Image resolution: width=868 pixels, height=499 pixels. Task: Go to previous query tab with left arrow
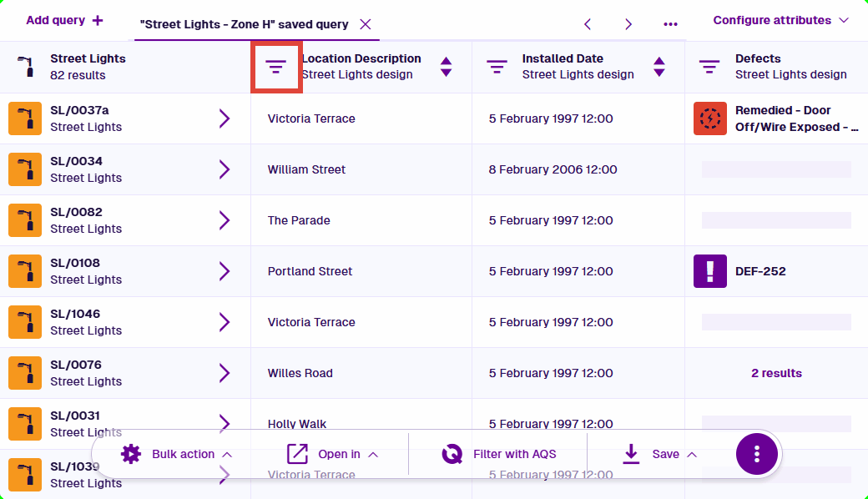click(x=588, y=24)
